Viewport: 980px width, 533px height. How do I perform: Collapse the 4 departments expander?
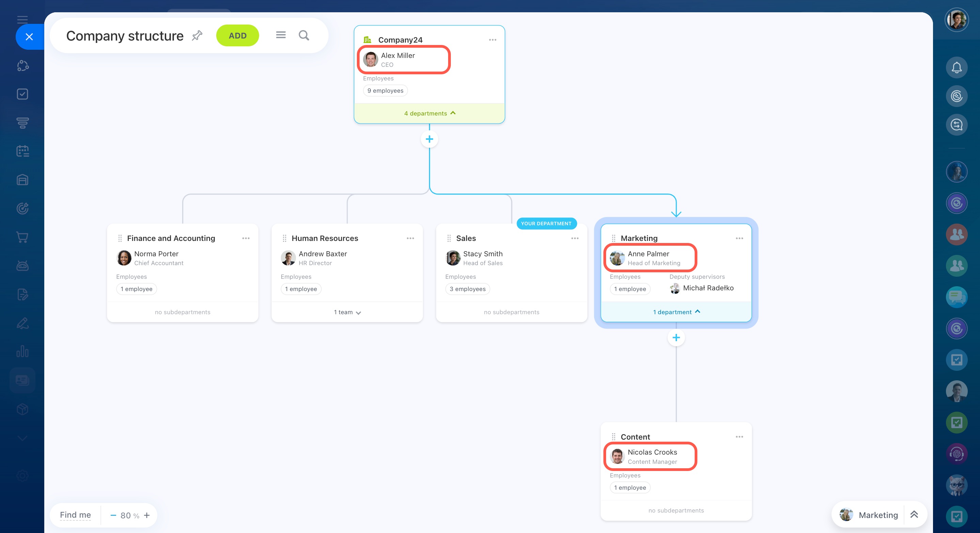point(429,113)
